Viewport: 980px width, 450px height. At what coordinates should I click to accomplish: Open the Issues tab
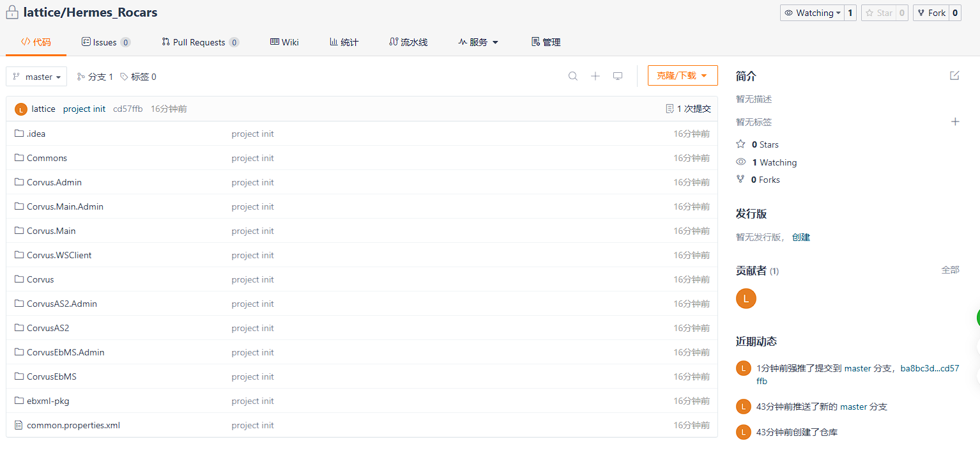106,42
